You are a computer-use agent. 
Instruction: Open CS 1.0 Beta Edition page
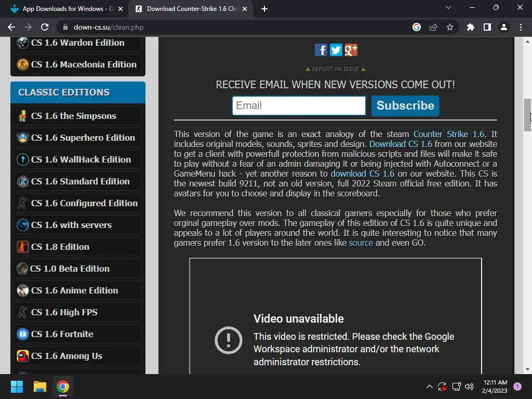(x=78, y=269)
